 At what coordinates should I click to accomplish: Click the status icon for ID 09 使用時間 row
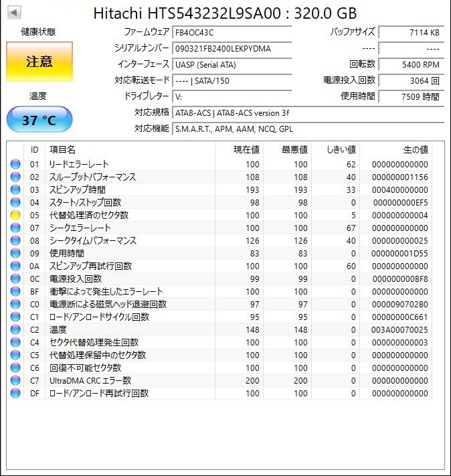pyautogui.click(x=15, y=253)
